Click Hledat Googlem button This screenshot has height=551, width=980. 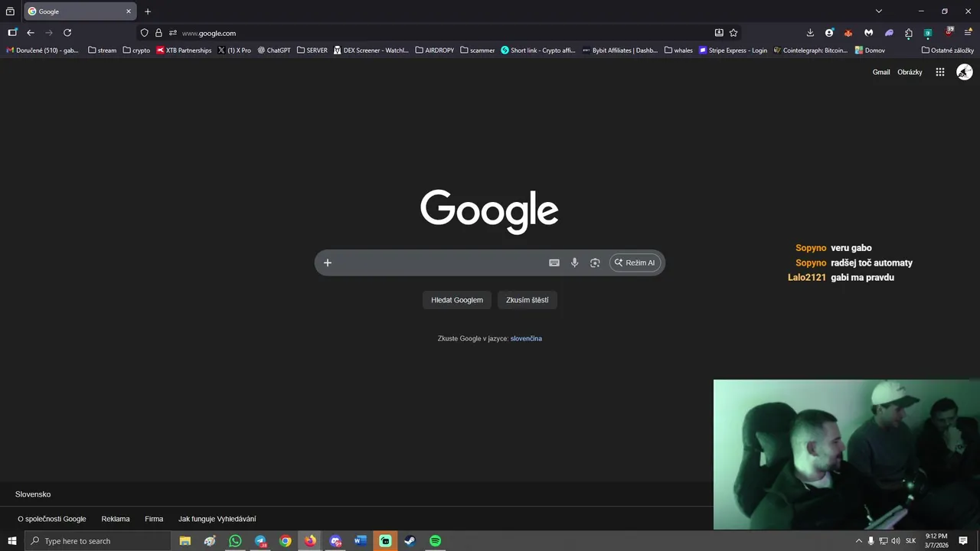tap(457, 300)
